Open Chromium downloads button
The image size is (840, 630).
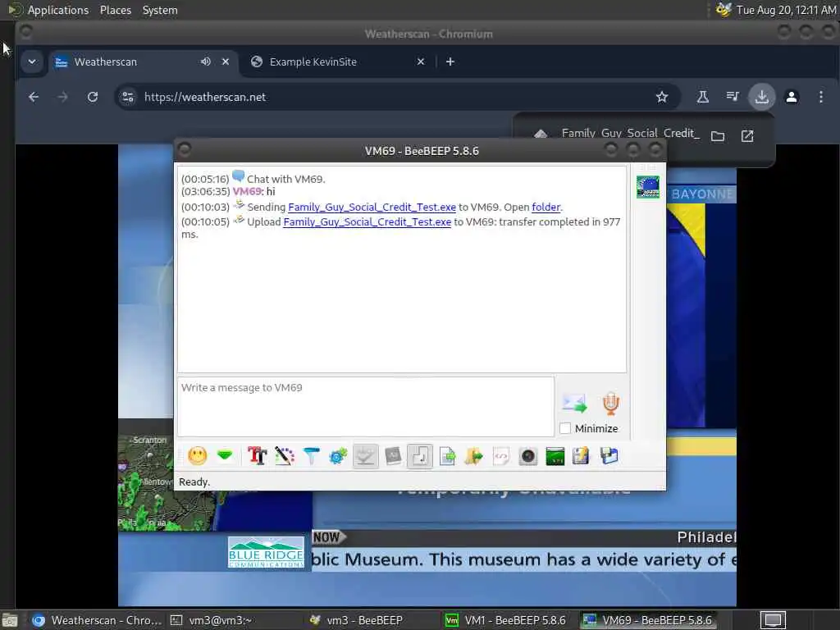[761, 97]
